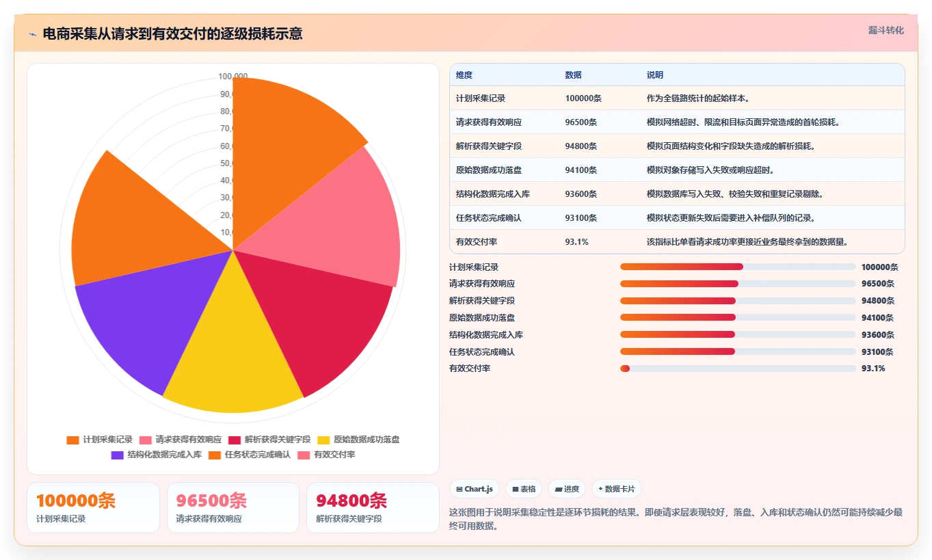The width and height of the screenshot is (932, 560).
Task: Click the 94800条 cell in the table
Action: click(x=581, y=146)
